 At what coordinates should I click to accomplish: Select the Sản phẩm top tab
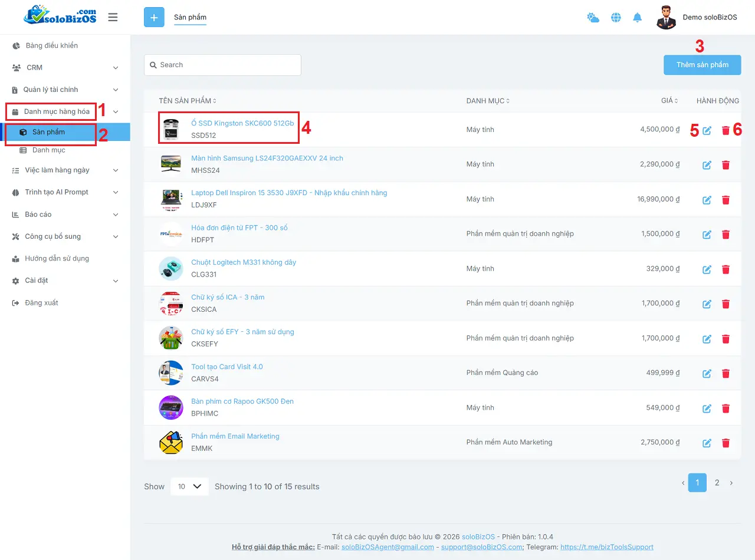tap(190, 17)
